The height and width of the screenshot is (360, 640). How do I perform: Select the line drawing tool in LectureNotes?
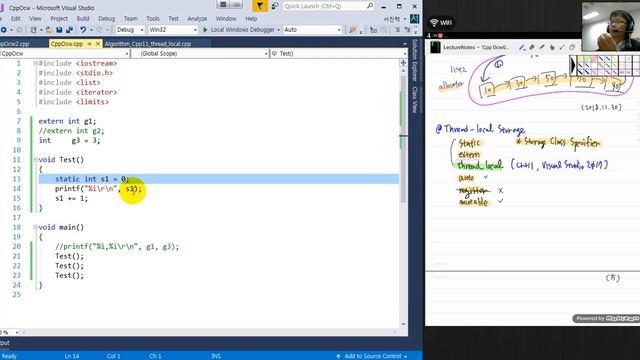pyautogui.click(x=562, y=47)
